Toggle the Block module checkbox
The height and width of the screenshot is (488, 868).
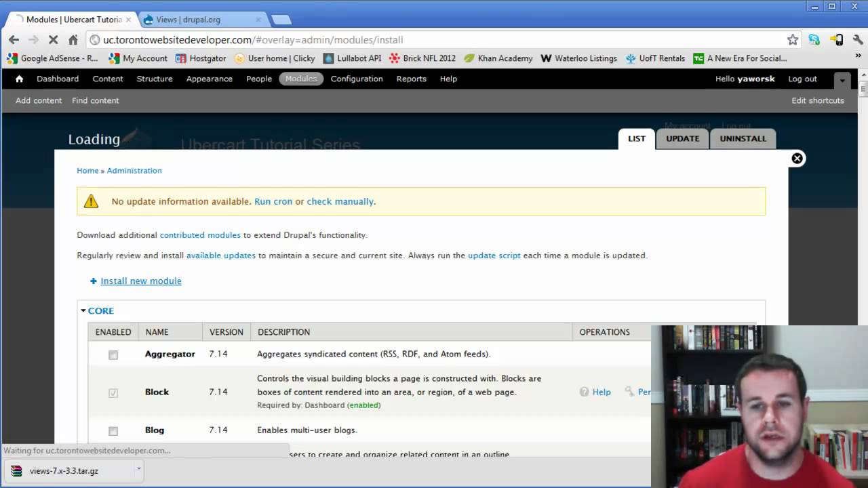[x=113, y=392]
